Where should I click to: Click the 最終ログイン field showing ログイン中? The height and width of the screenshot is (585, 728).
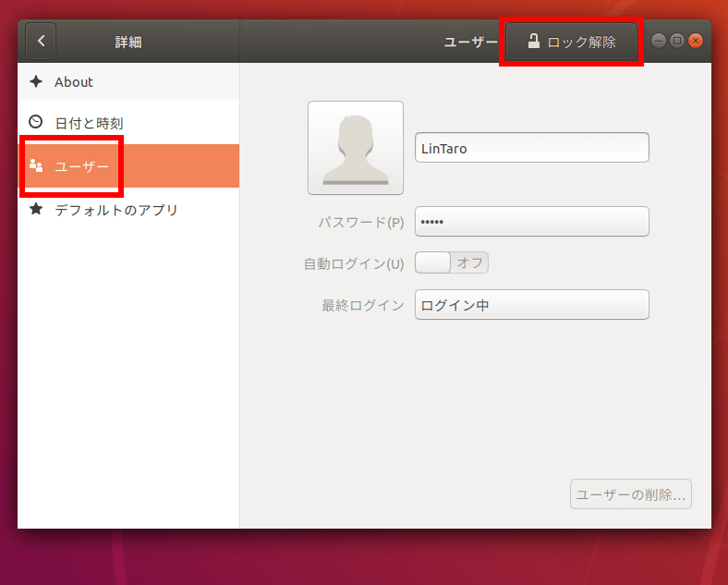[x=532, y=305]
